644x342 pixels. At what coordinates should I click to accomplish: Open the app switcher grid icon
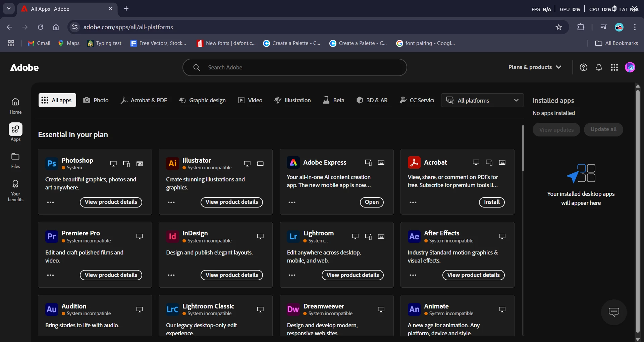point(614,67)
